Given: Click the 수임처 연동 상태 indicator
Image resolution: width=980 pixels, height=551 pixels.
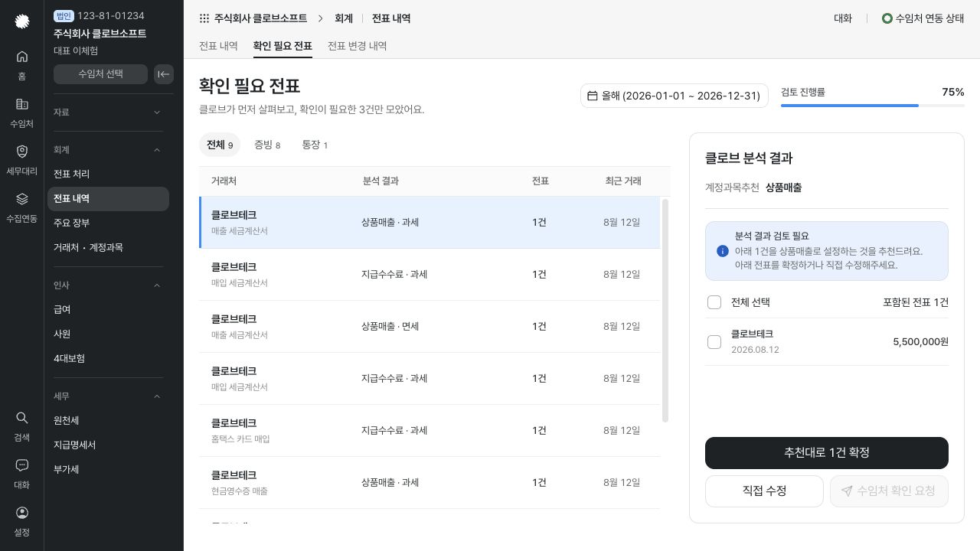Looking at the screenshot, I should point(923,18).
